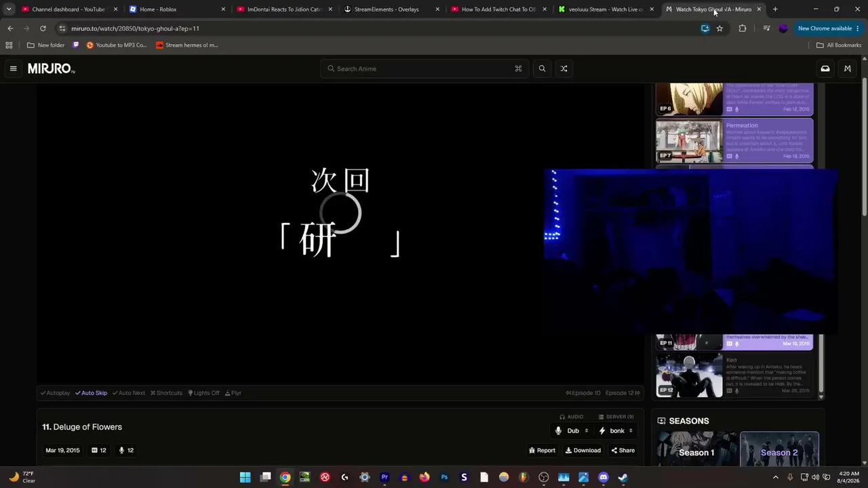Open the inbox tray icon
Image resolution: width=868 pixels, height=488 pixels.
[x=825, y=68]
